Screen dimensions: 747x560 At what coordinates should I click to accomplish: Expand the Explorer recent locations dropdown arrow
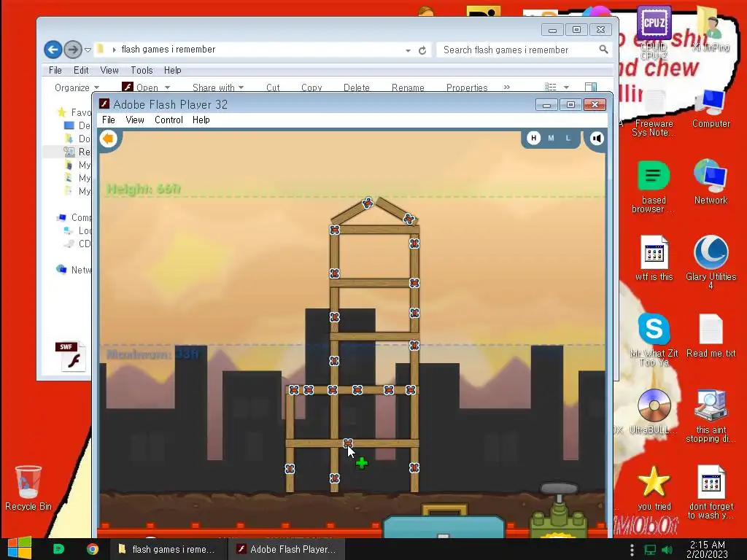pyautogui.click(x=88, y=50)
